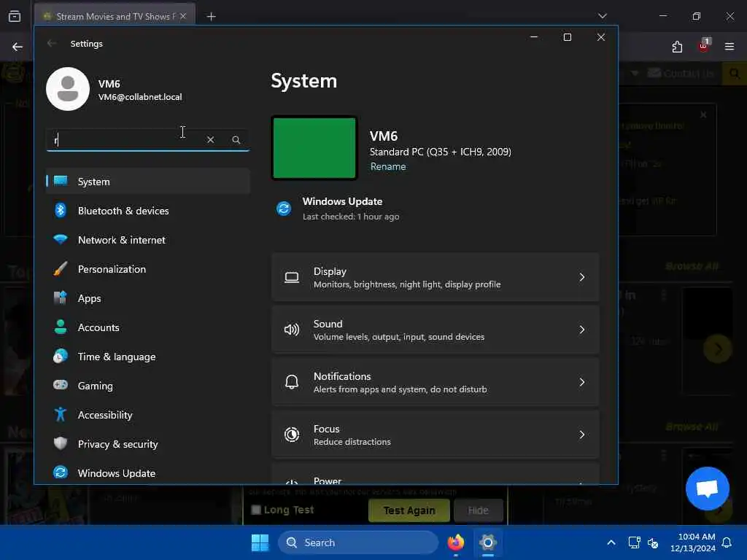Click the Settings gear taskbar icon

(x=488, y=542)
